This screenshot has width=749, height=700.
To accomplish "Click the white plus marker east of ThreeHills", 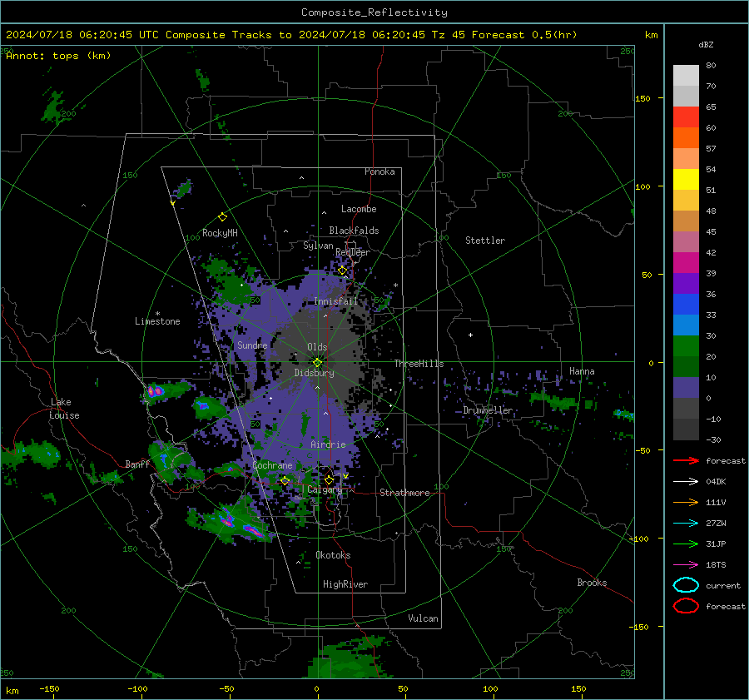I will pos(470,335).
